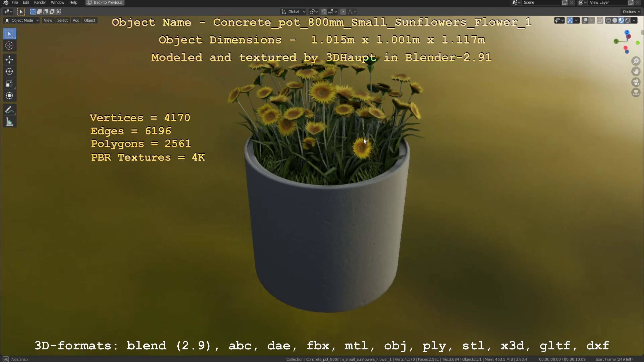
Task: Toggle snapping magnet icon
Action: 324,12
